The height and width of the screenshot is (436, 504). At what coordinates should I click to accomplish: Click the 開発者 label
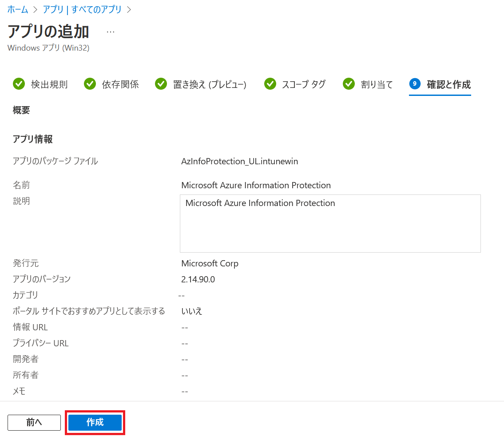point(26,359)
